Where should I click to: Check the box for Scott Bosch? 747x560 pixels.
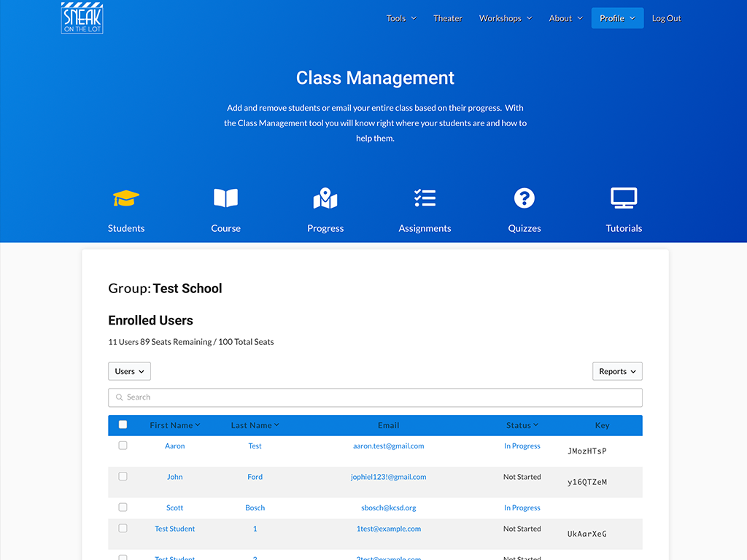pos(123,507)
